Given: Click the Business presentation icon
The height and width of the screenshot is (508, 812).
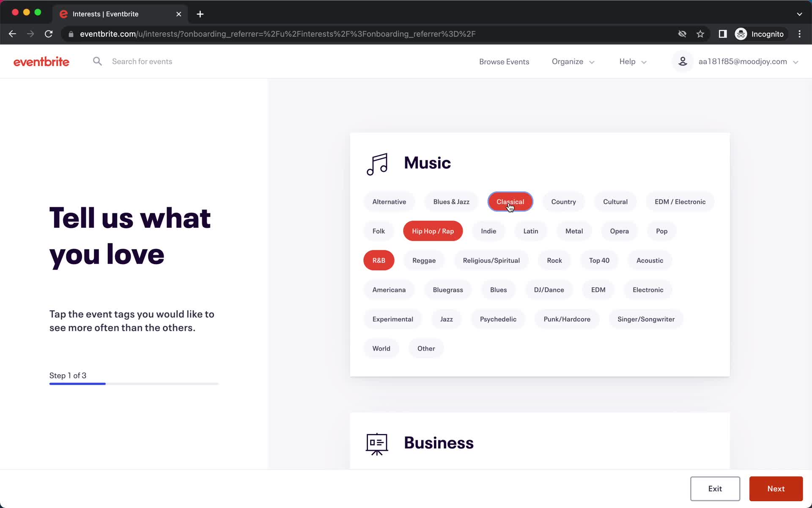Looking at the screenshot, I should tap(376, 443).
